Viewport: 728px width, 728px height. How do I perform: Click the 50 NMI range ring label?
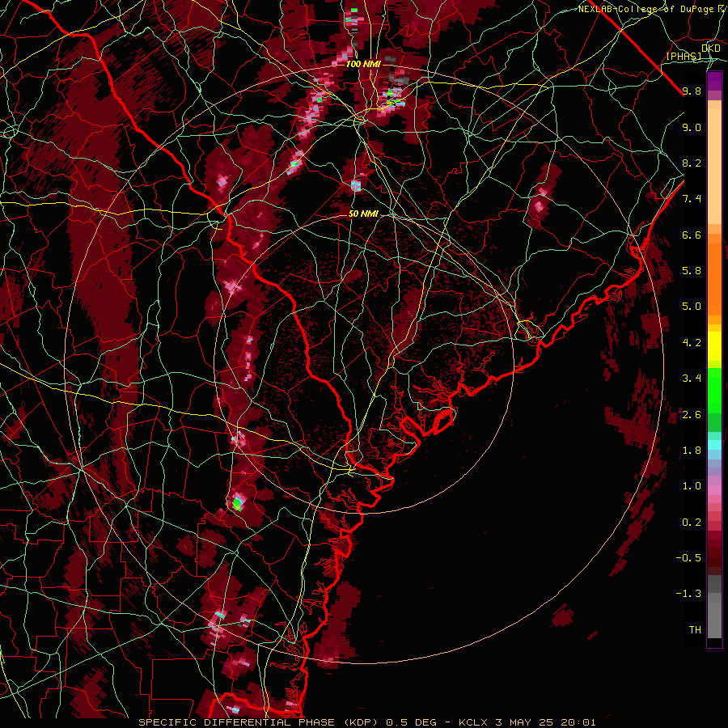pyautogui.click(x=363, y=214)
